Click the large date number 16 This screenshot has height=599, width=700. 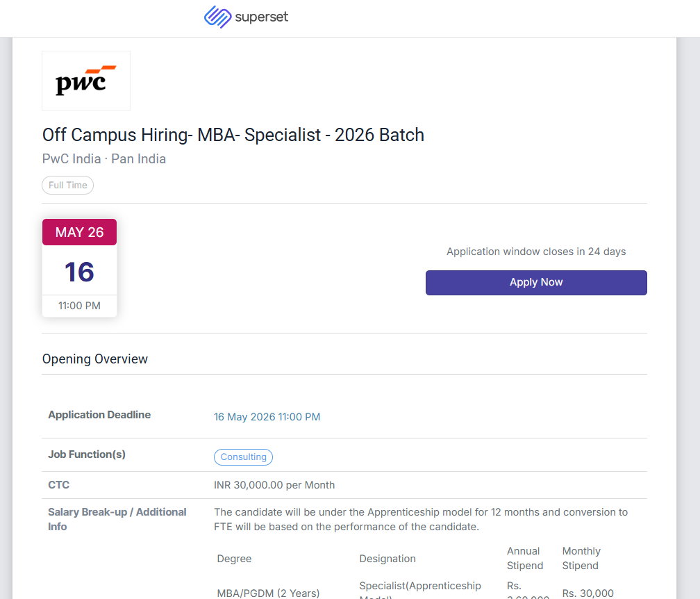pos(79,272)
